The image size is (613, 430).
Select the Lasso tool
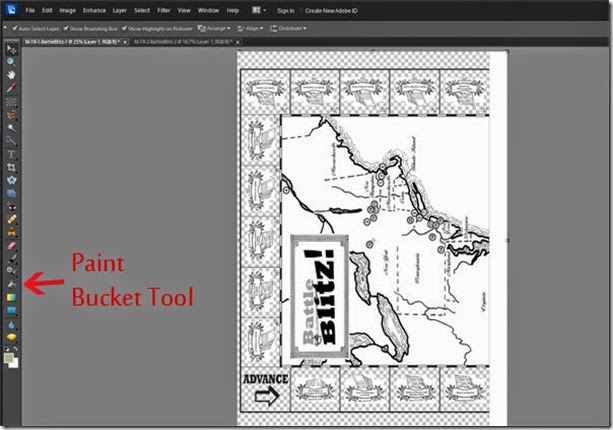[11, 115]
